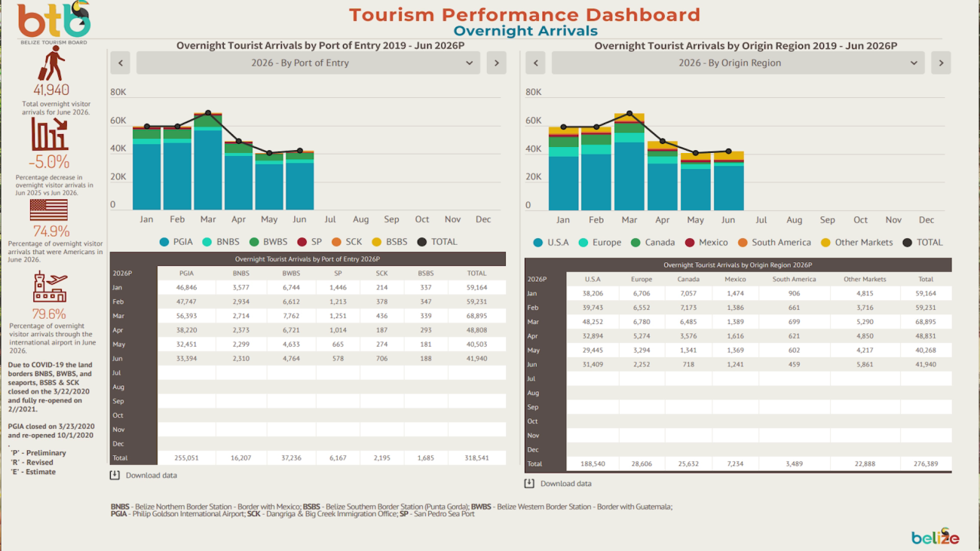Click May total value 40,503
Image resolution: width=980 pixels, height=551 pixels.
coord(476,344)
